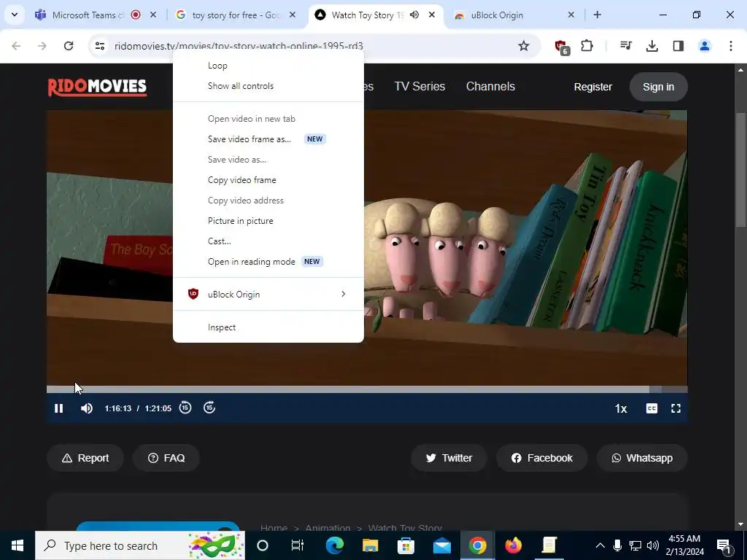Open Channels navigation link
This screenshot has width=747, height=560.
(x=490, y=86)
